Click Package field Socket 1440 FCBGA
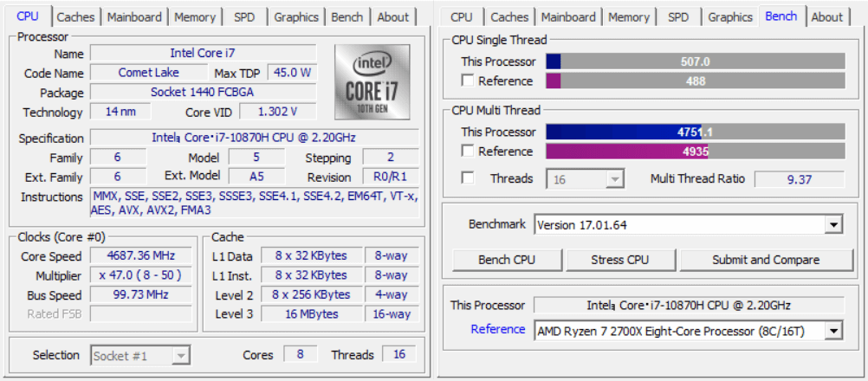The height and width of the screenshot is (381, 868). pyautogui.click(x=204, y=92)
